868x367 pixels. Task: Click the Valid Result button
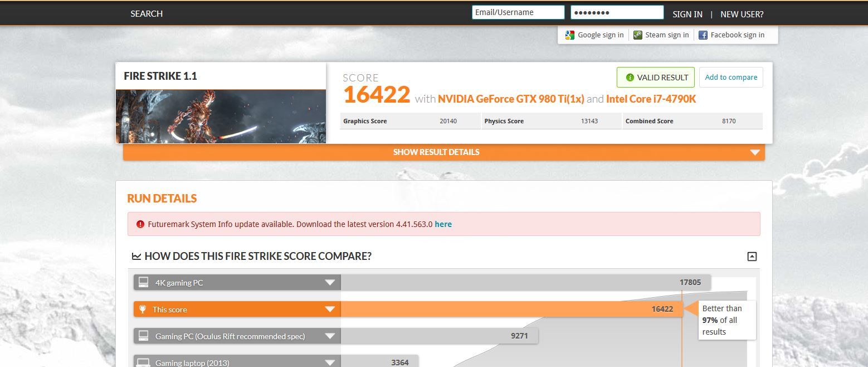click(x=656, y=78)
